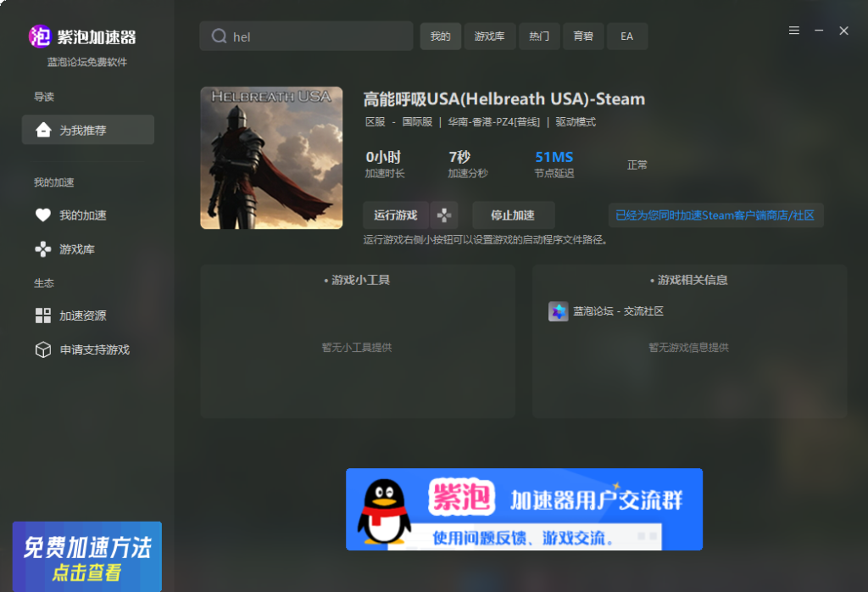Click the cube icon beside 申请支持游戏
Viewport: 868px width, 592px height.
42,349
